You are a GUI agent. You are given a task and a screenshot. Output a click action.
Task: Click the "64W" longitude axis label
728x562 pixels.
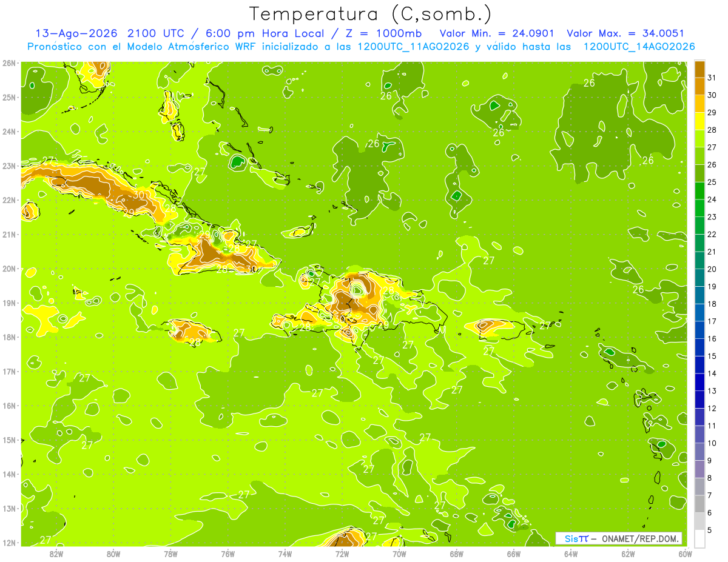571,554
